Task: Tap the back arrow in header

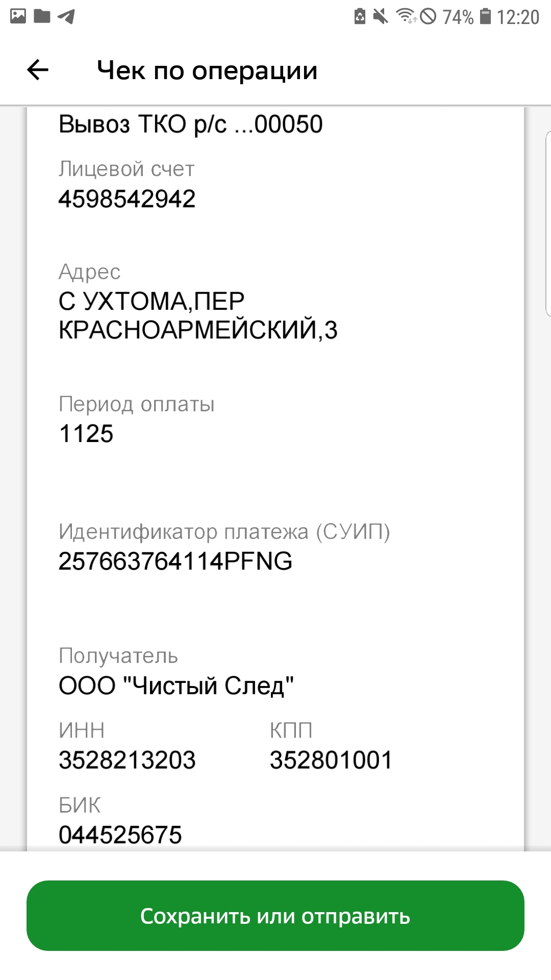Action: (x=38, y=70)
